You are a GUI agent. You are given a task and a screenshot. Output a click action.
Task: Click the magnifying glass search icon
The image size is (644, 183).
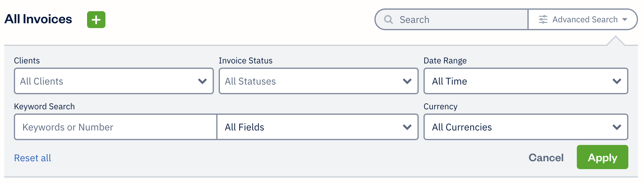pos(388,19)
